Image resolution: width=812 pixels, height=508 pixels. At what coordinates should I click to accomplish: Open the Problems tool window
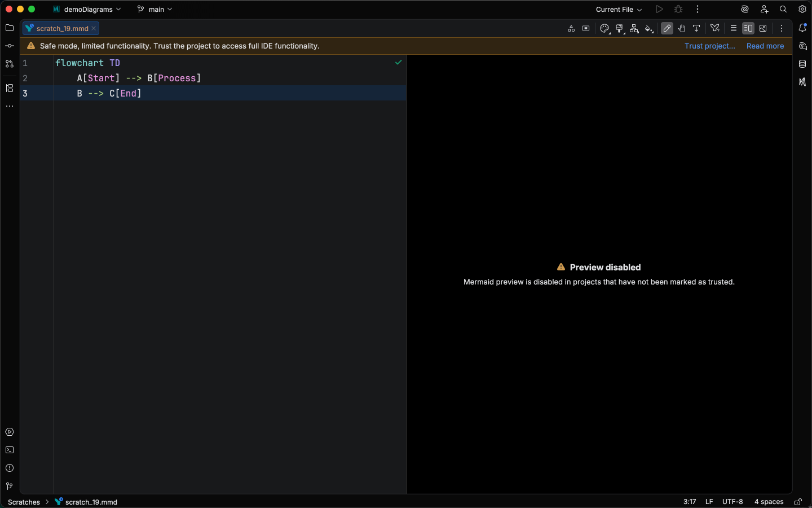coord(9,468)
